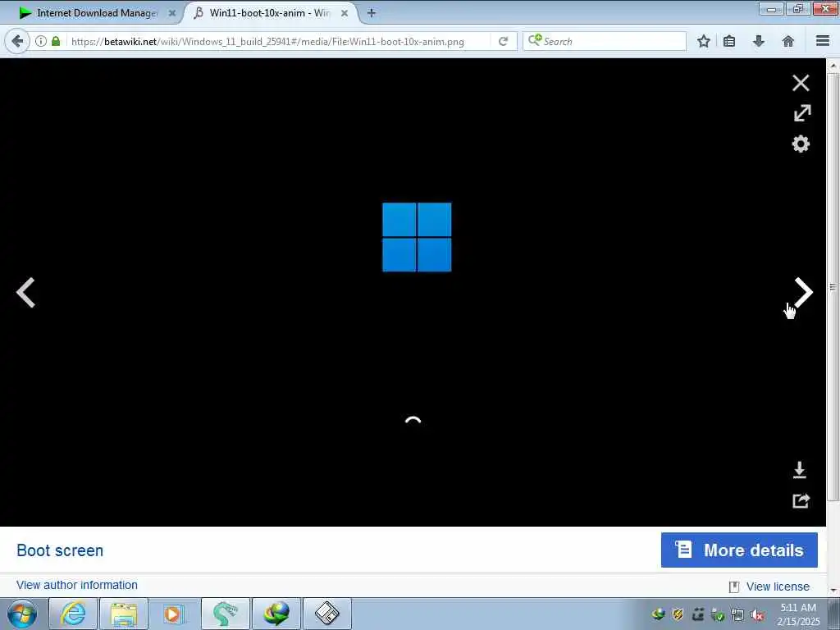Show the previous image with left chevron

pos(25,293)
